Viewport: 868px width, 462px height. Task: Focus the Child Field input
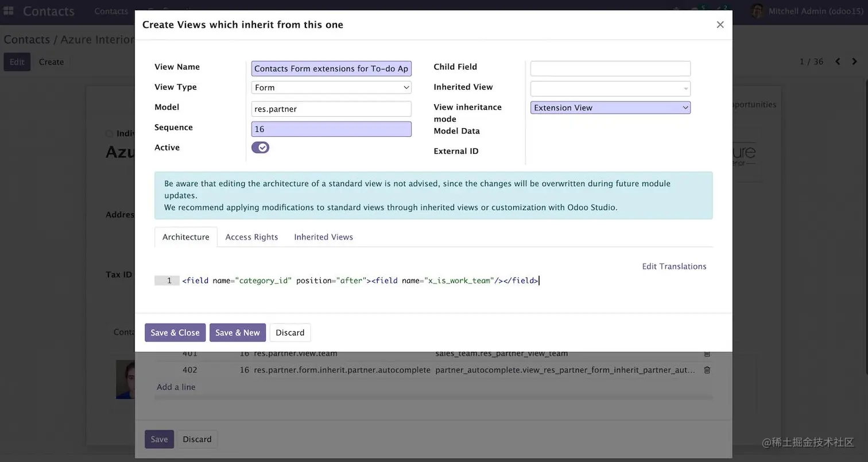[x=610, y=68]
